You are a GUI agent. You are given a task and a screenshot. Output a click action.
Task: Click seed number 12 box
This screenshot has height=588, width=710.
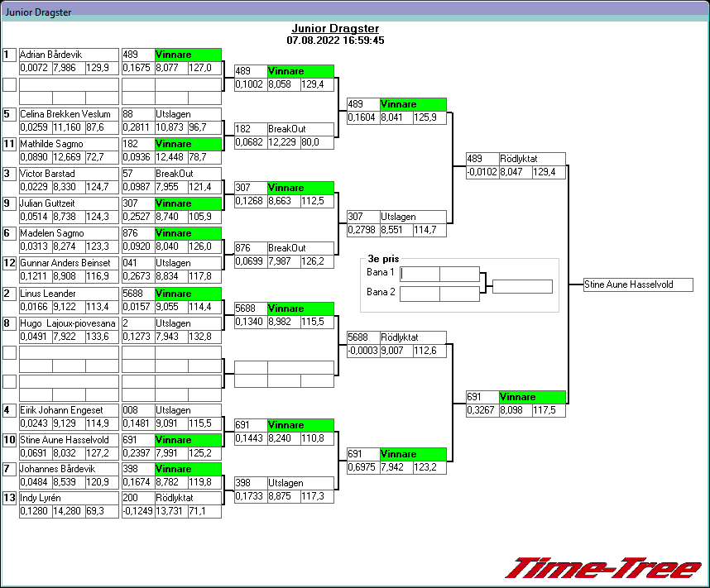9,263
